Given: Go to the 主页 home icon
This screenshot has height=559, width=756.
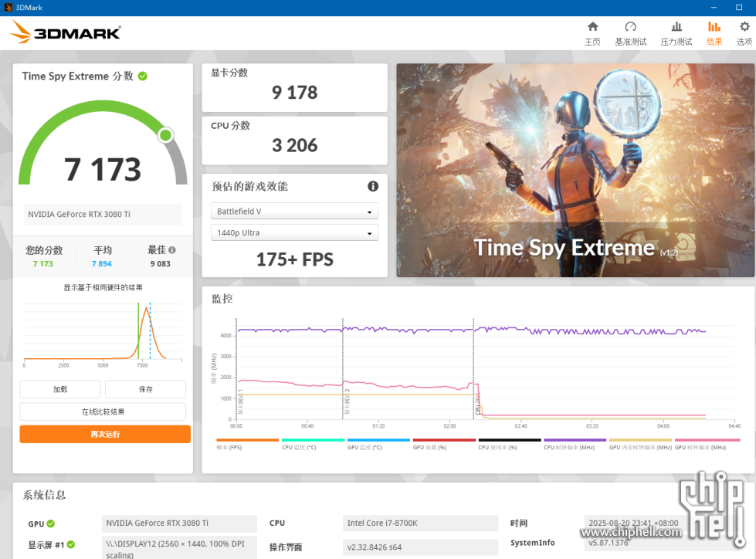Looking at the screenshot, I should pyautogui.click(x=592, y=26).
